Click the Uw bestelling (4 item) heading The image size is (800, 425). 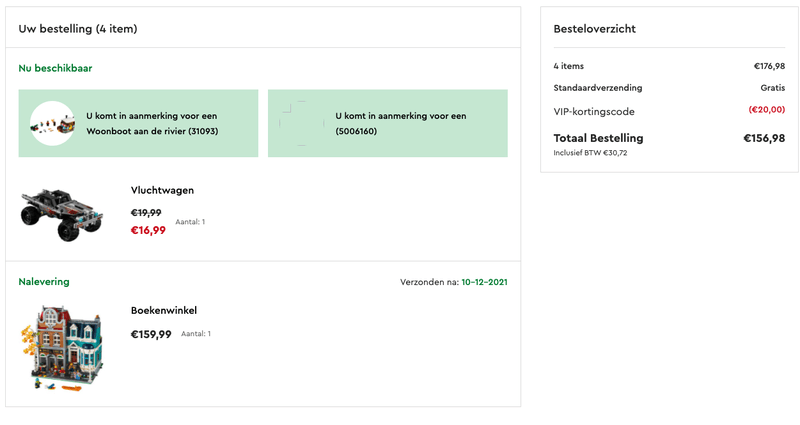point(77,29)
